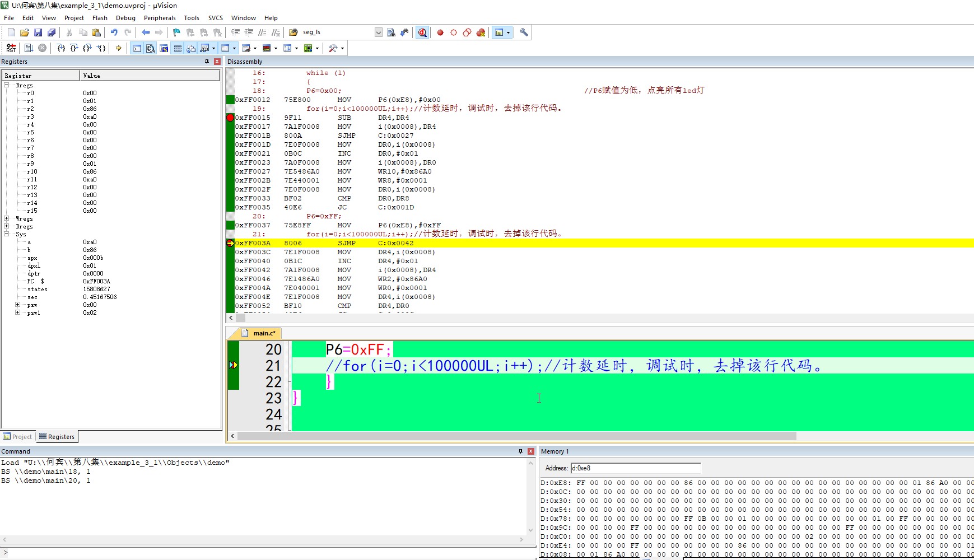974x560 pixels.
Task: Click the Step Into icon
Action: [61, 48]
